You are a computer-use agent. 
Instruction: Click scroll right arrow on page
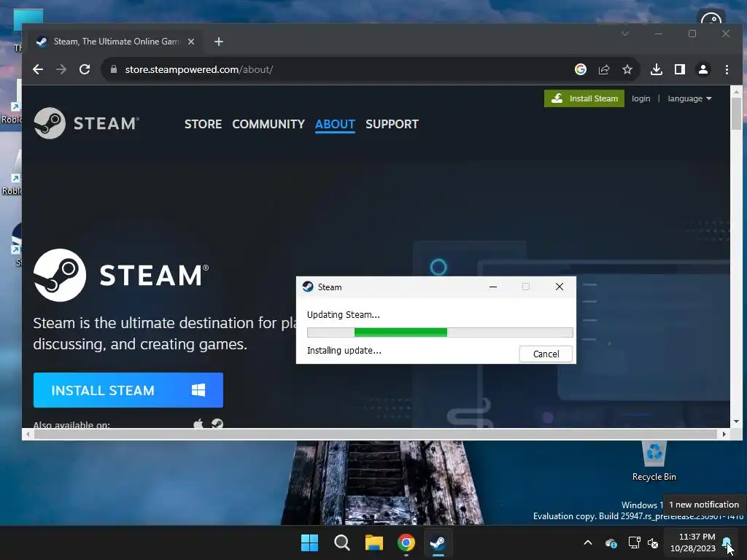click(724, 434)
